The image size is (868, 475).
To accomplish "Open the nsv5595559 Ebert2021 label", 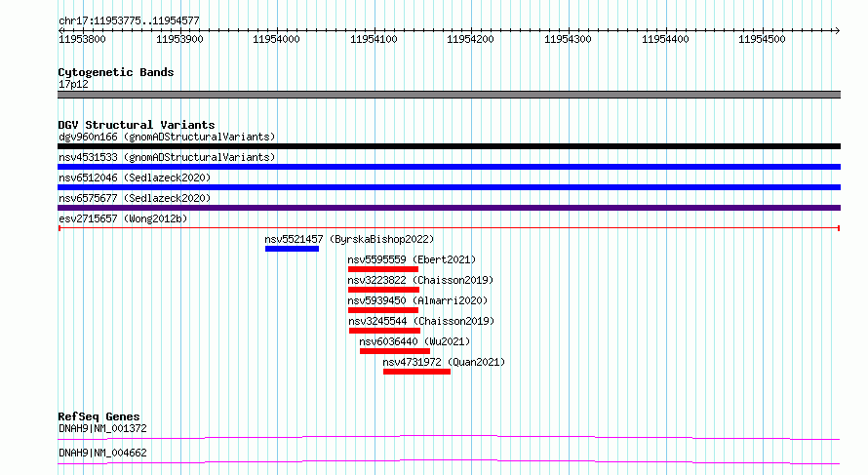I will click(412, 259).
